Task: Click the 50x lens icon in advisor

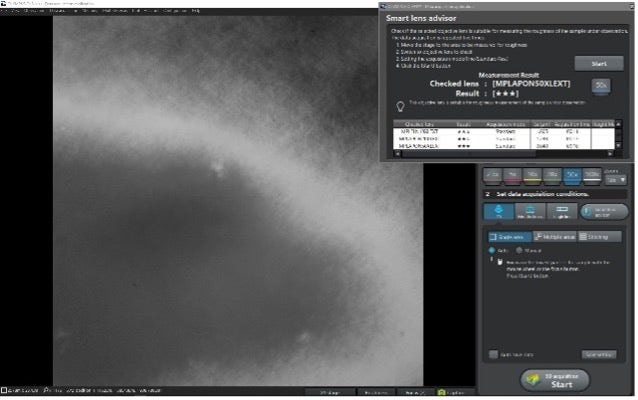Action: pos(602,87)
